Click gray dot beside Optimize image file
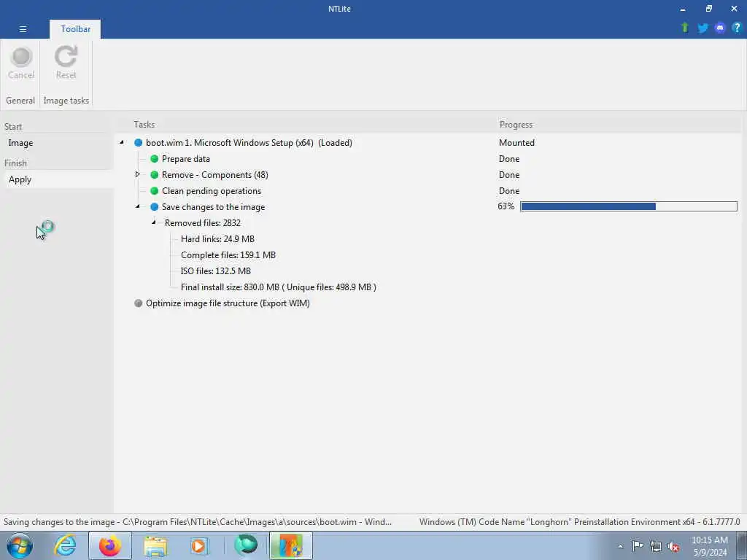 [x=138, y=303]
